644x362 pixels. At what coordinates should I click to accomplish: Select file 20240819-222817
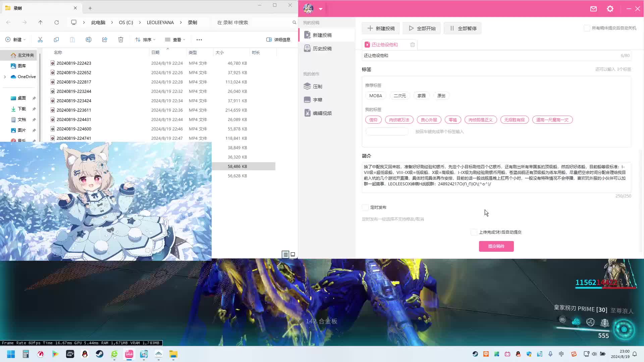tap(74, 82)
